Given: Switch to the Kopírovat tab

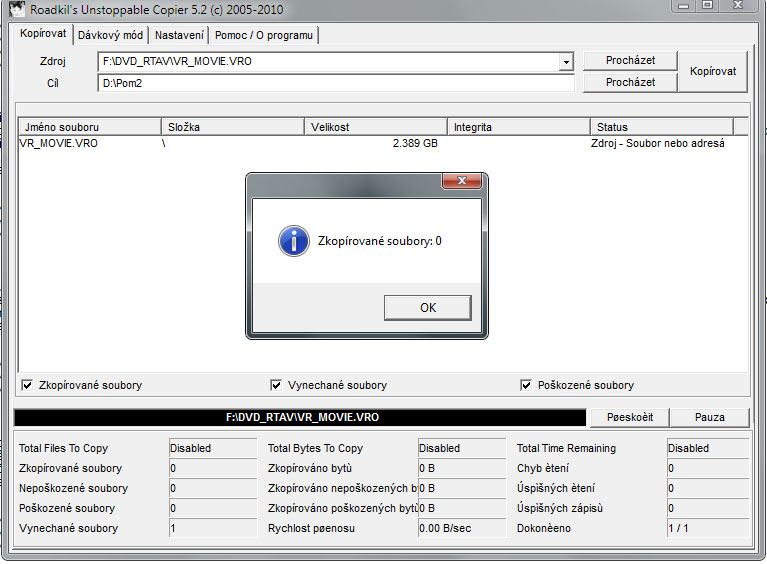Looking at the screenshot, I should pyautogui.click(x=43, y=33).
